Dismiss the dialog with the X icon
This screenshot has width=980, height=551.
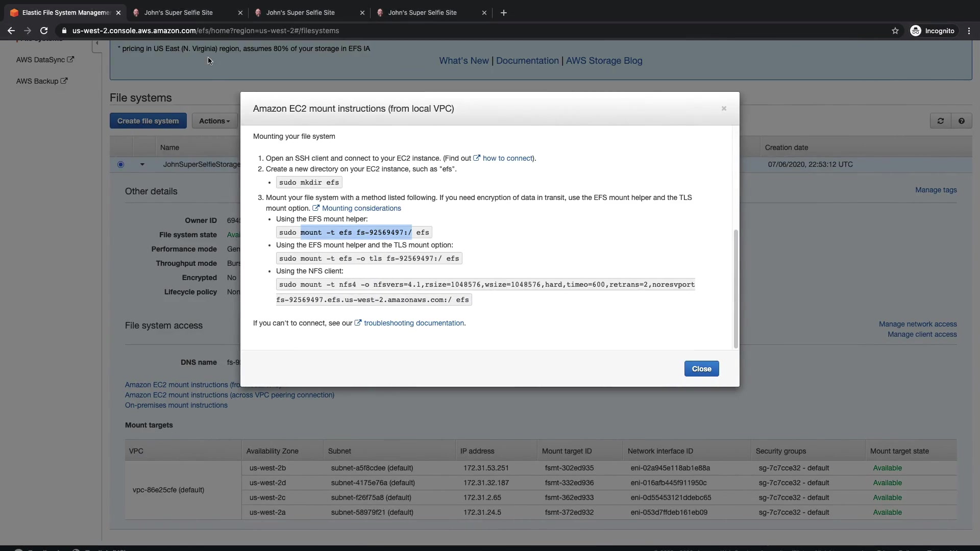coord(723,109)
